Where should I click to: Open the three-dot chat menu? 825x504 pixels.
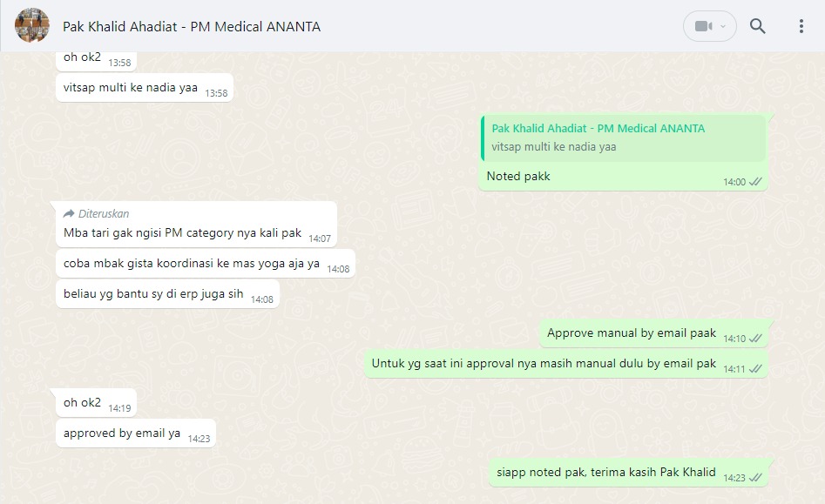(x=801, y=26)
